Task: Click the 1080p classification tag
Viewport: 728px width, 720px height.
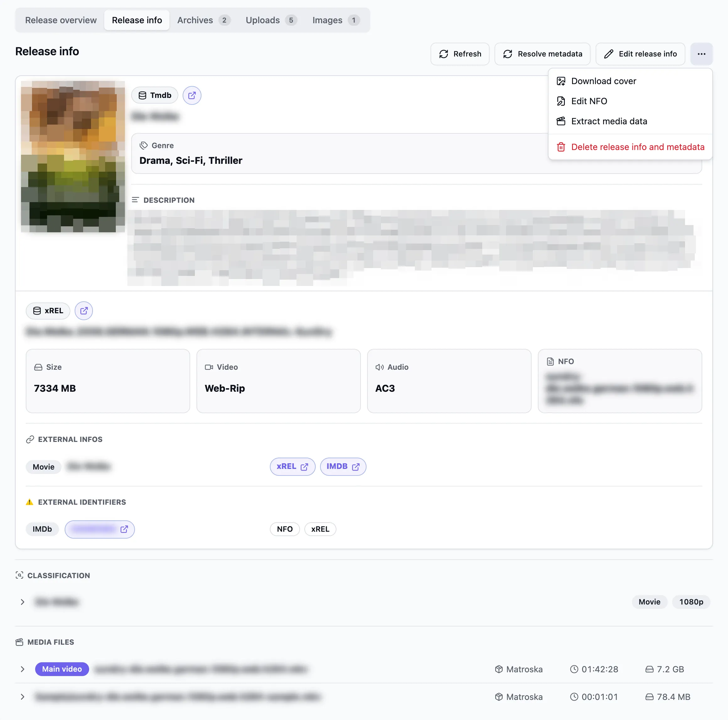Action: coord(691,602)
